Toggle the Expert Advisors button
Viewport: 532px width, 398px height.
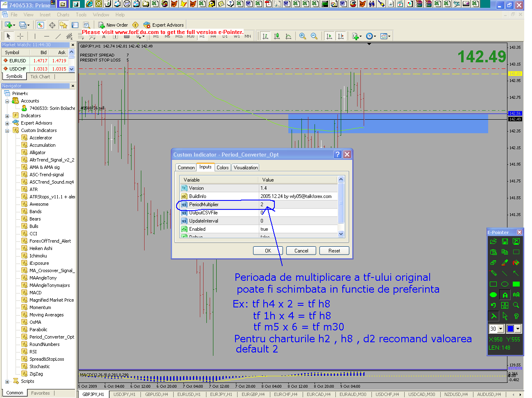pyautogui.click(x=163, y=25)
